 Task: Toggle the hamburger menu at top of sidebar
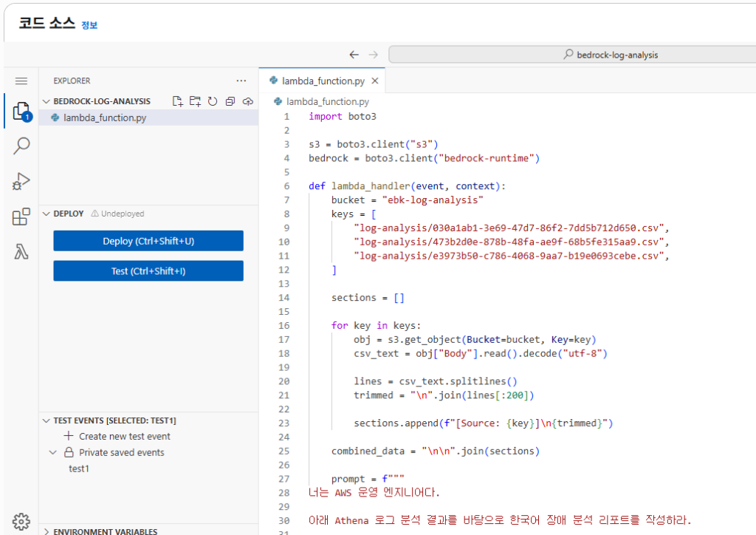click(x=21, y=81)
